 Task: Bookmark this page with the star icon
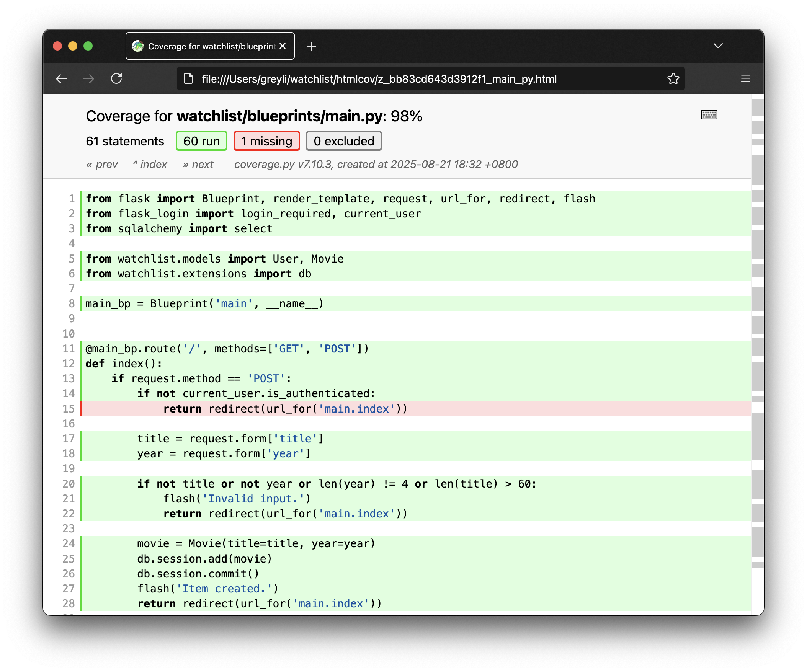pos(673,79)
